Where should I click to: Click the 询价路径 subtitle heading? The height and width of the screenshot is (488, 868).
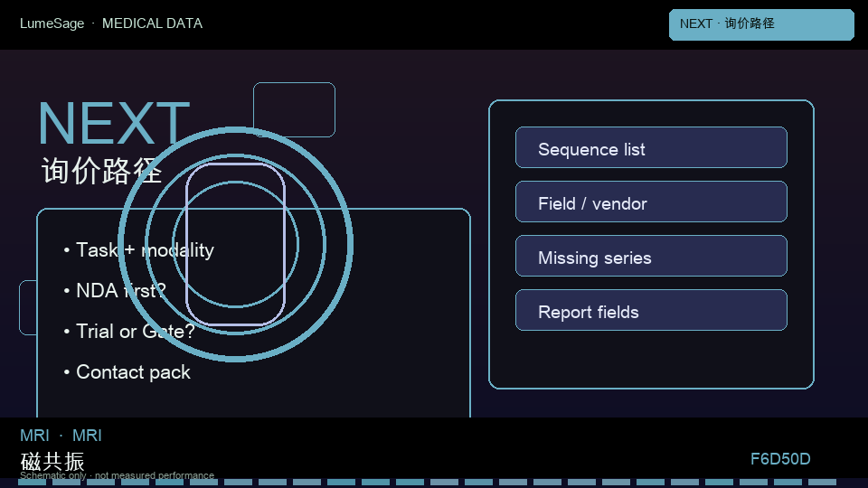point(102,171)
